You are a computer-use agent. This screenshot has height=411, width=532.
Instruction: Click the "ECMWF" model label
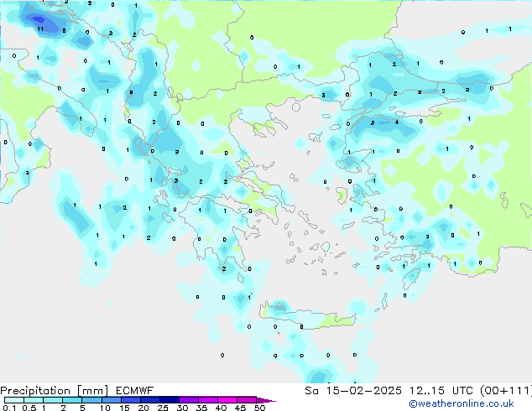(x=135, y=391)
